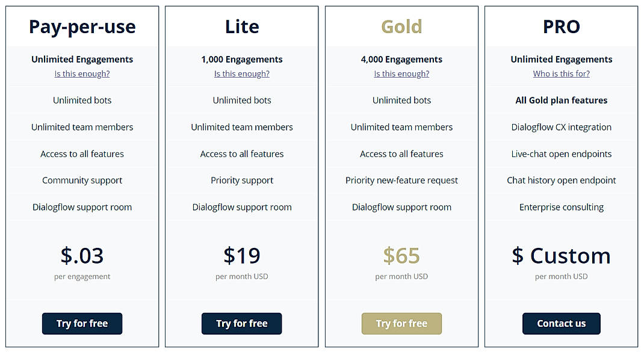Screen dimensions: 644x352
Task: Click Enterprise consulting in the PRO column
Action: pyautogui.click(x=561, y=206)
